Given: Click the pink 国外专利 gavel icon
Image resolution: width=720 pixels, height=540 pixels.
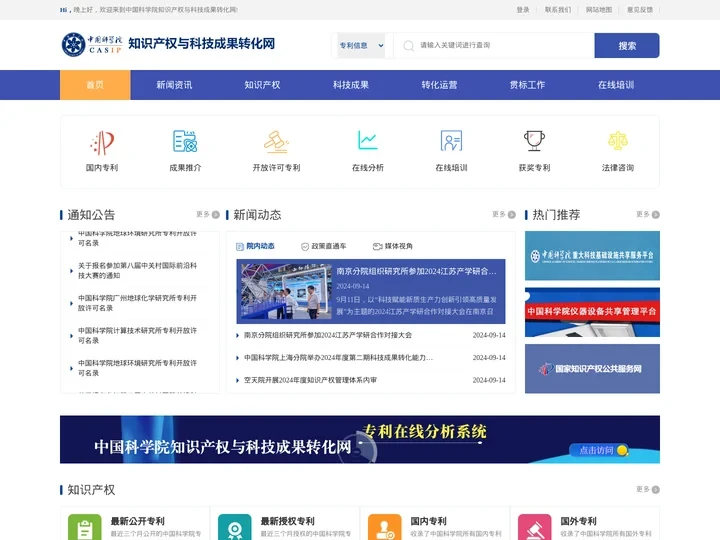Looking at the screenshot, I should (x=534, y=527).
